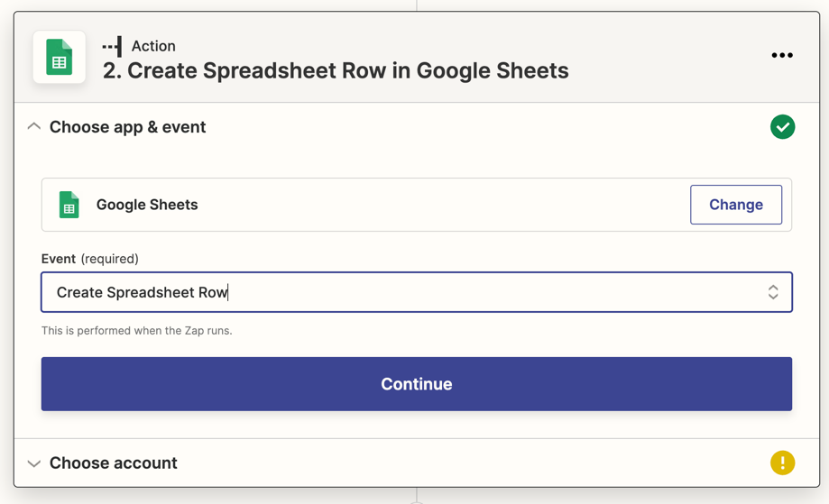Click the Event (required) field label
Screen dimensions: 829x504
pyautogui.click(x=89, y=259)
